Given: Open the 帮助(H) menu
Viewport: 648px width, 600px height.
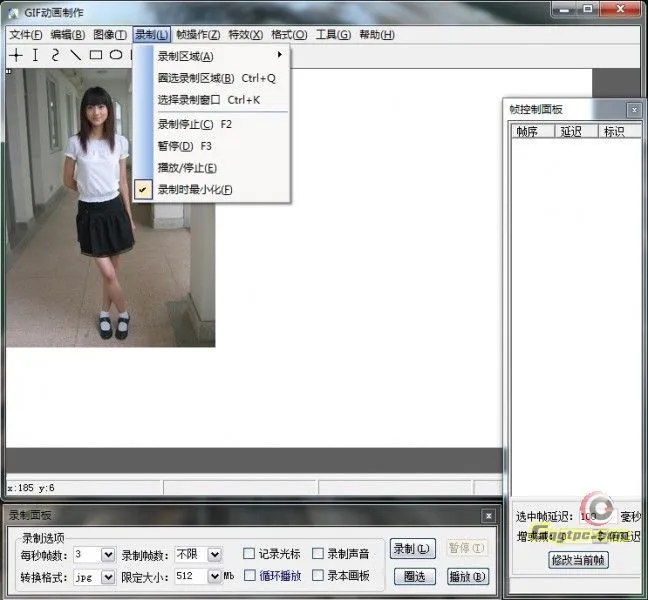Looking at the screenshot, I should click(376, 35).
